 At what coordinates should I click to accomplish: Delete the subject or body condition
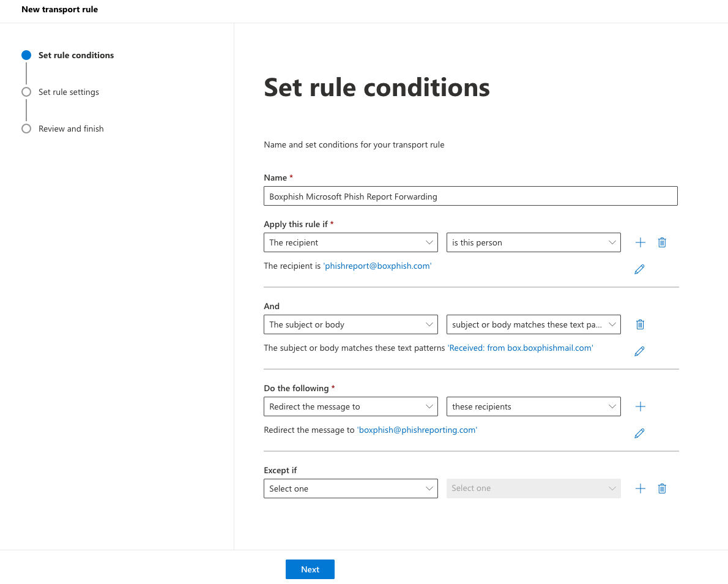(641, 325)
